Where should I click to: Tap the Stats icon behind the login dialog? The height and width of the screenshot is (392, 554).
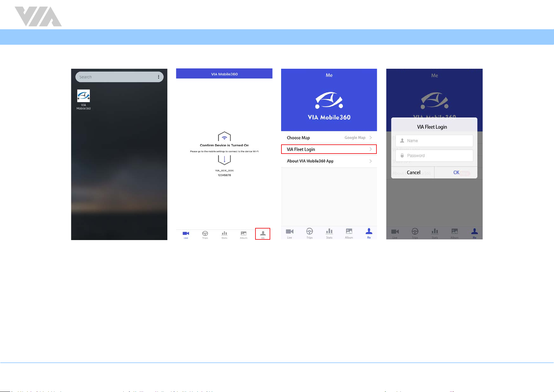pos(435,231)
